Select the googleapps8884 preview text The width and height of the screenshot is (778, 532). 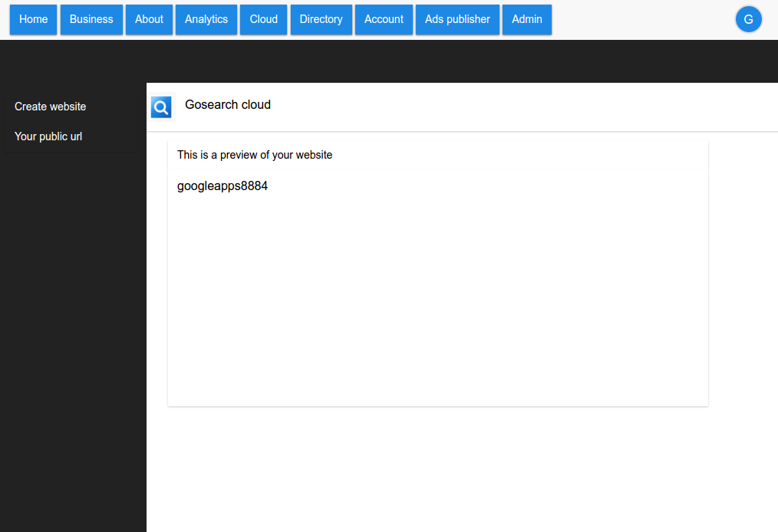[223, 186]
